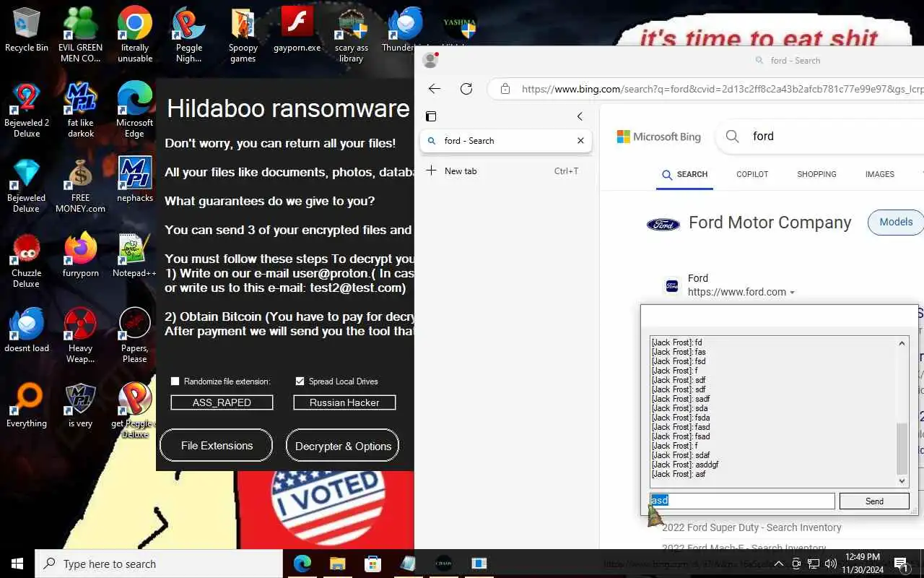
Task: Open the volume control in system tray
Action: (831, 564)
